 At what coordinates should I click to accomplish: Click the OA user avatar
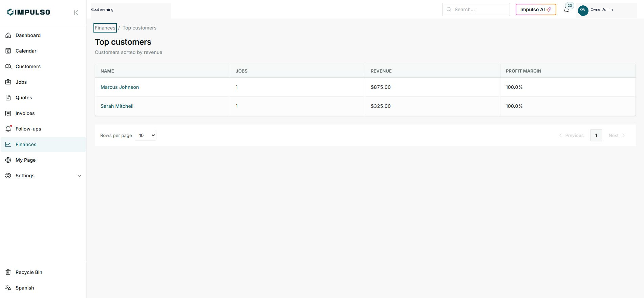pyautogui.click(x=583, y=10)
